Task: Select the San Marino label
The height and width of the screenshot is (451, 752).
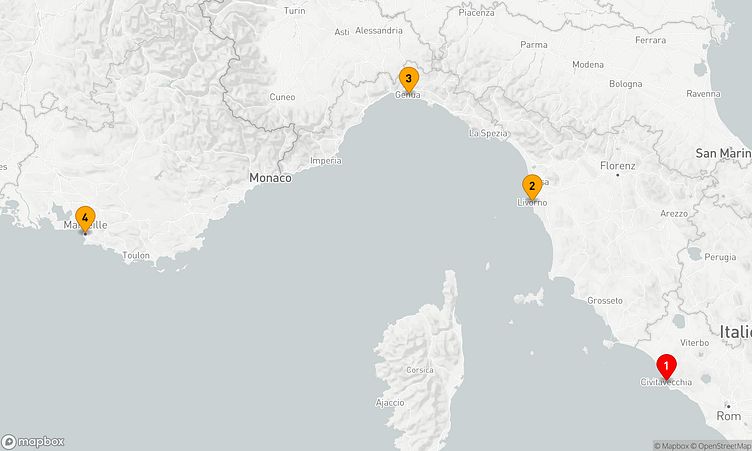Action: click(724, 154)
